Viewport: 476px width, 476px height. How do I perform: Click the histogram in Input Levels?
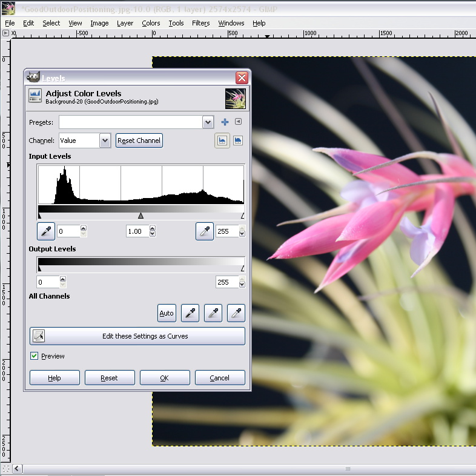click(x=141, y=185)
